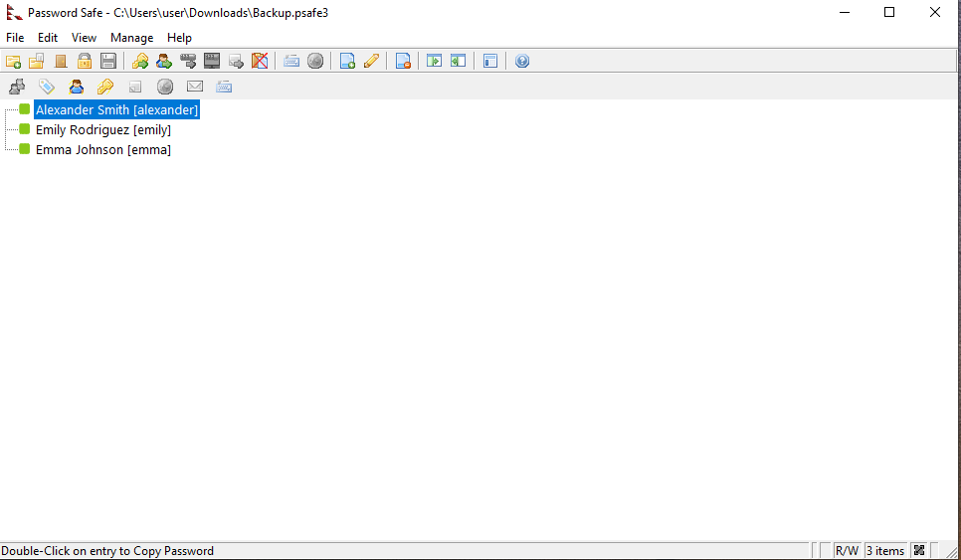Open the Edit menu

(x=48, y=38)
